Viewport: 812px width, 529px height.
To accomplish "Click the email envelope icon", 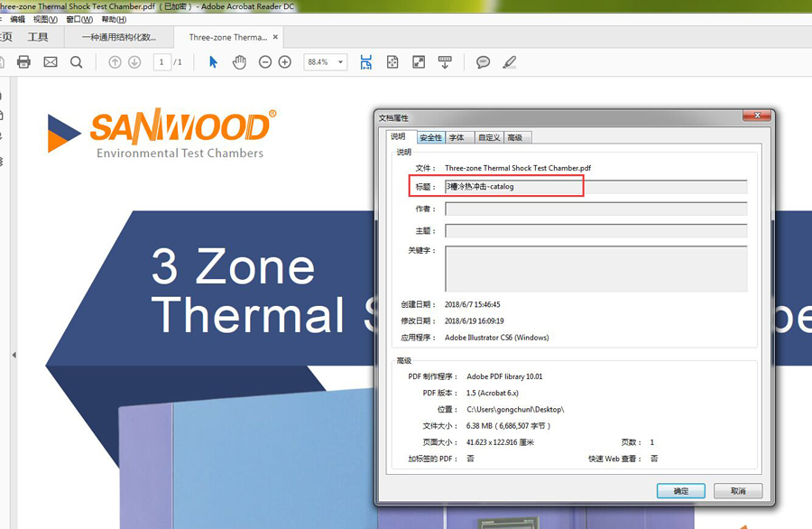I will click(x=51, y=62).
